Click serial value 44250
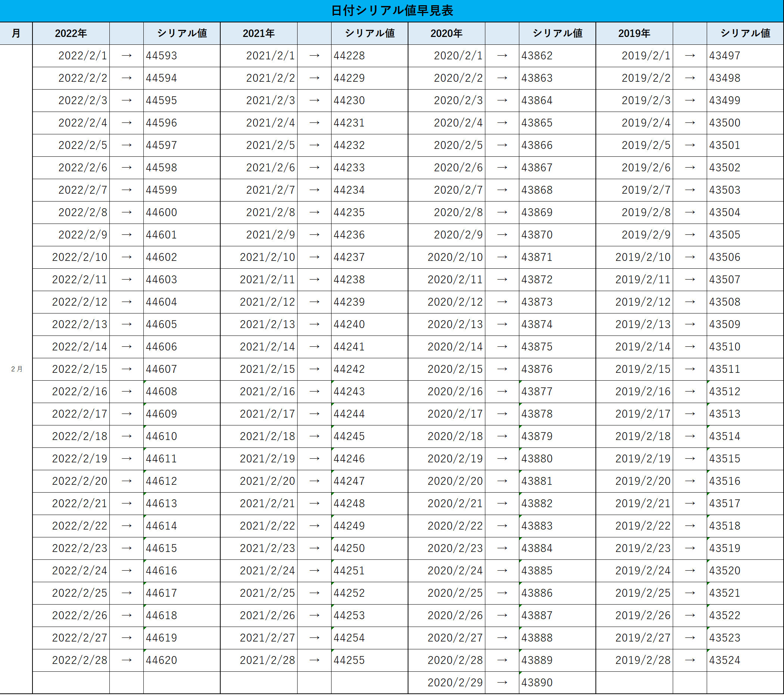 coord(370,548)
